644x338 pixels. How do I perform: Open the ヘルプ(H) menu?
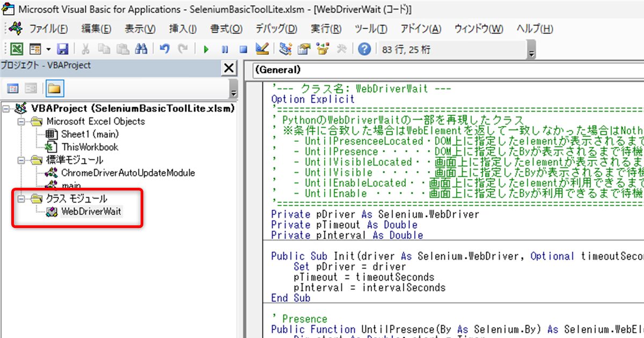535,28
